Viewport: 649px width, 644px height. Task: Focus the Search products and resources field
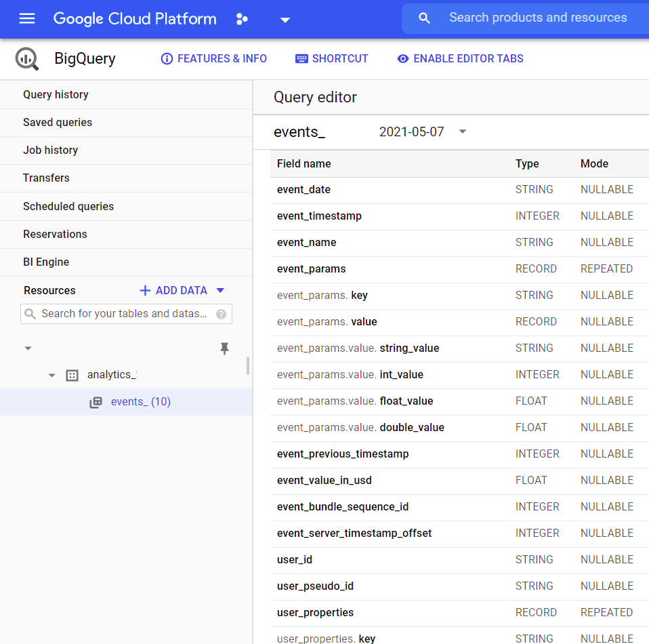538,18
